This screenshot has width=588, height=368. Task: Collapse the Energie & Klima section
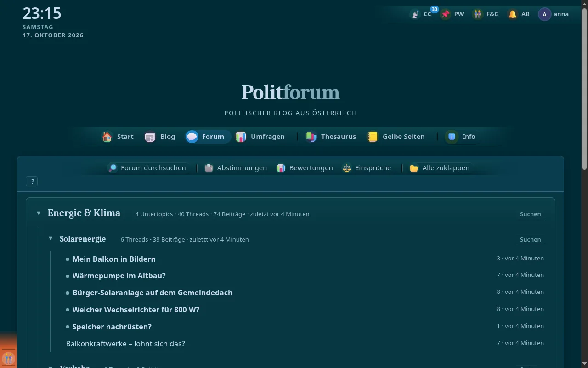click(x=39, y=213)
